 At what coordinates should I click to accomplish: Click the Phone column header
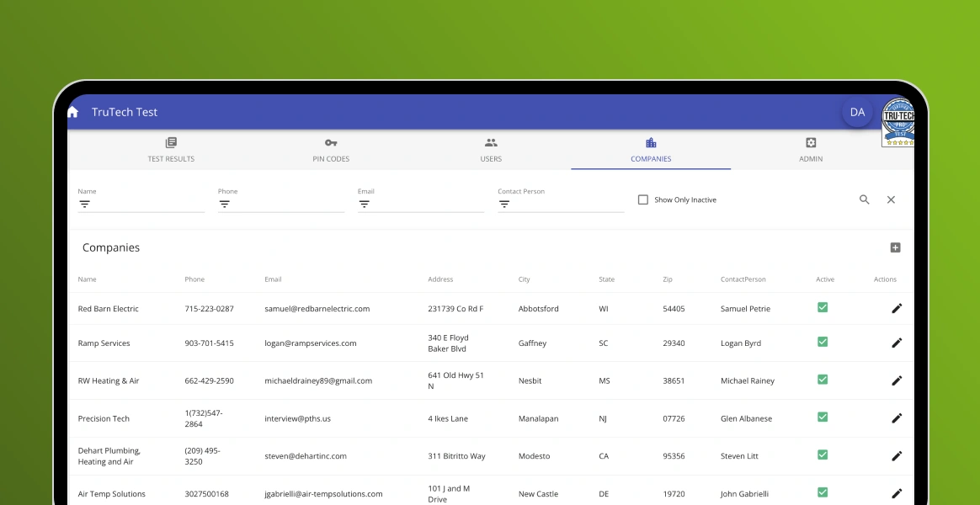[195, 279]
